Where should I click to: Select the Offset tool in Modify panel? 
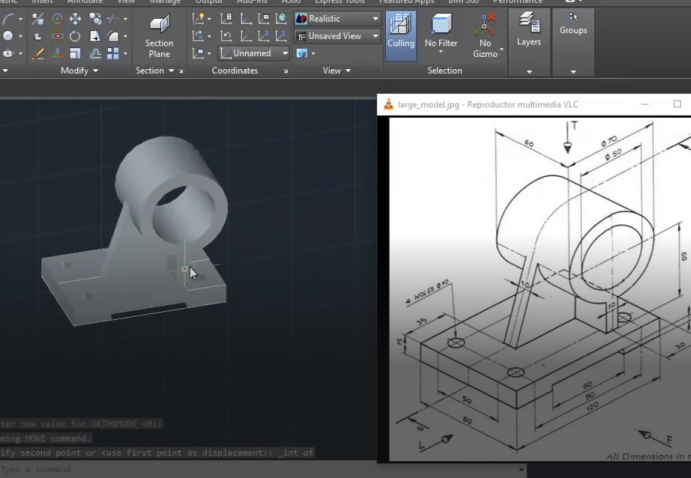pyautogui.click(x=95, y=53)
